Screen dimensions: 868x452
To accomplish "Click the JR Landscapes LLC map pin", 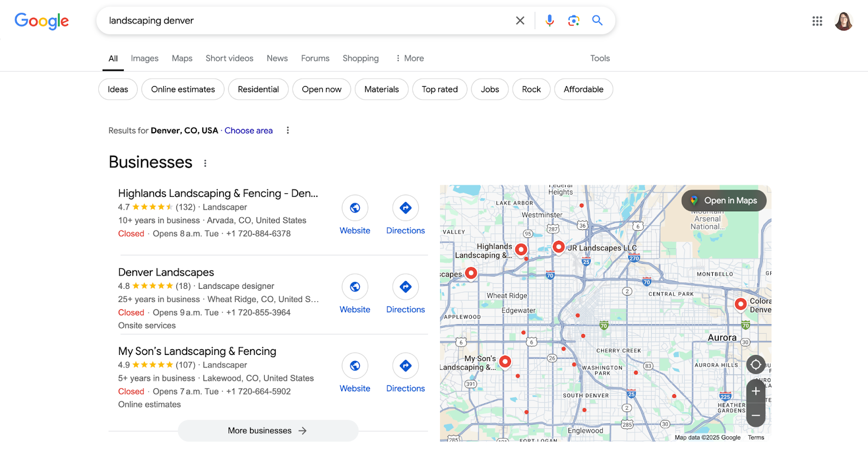I will (x=559, y=247).
